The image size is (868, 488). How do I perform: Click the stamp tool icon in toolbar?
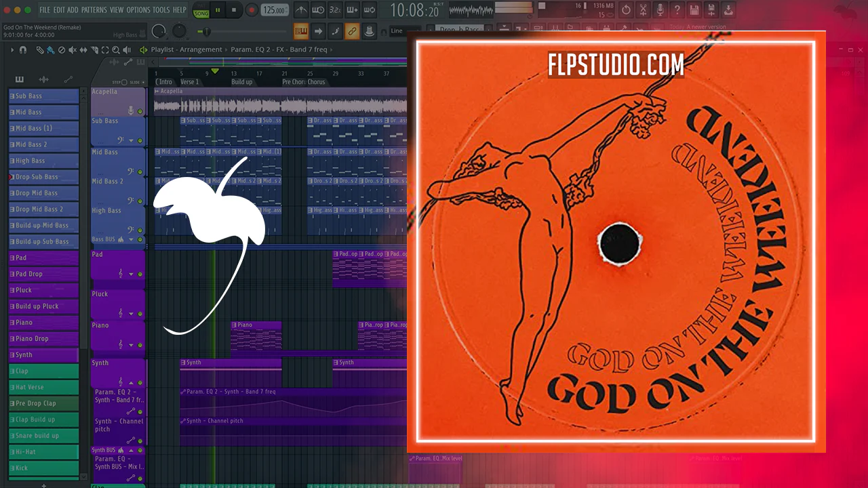[x=369, y=31]
